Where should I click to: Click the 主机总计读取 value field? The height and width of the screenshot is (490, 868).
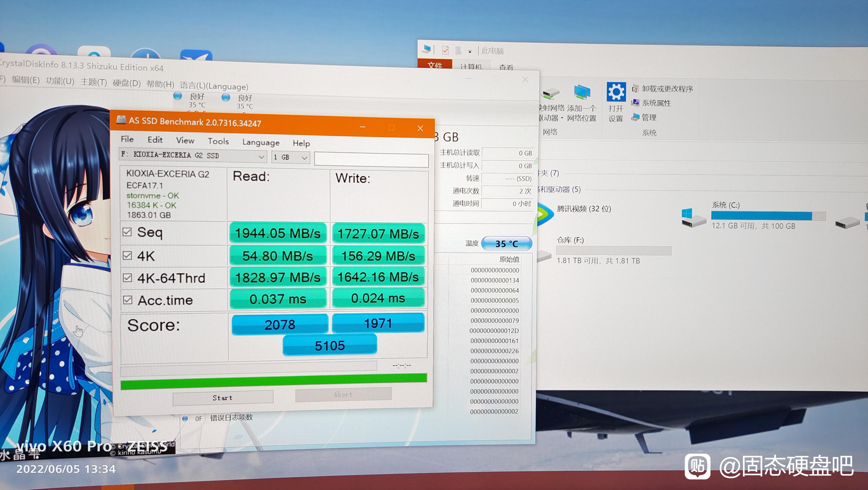coord(508,153)
